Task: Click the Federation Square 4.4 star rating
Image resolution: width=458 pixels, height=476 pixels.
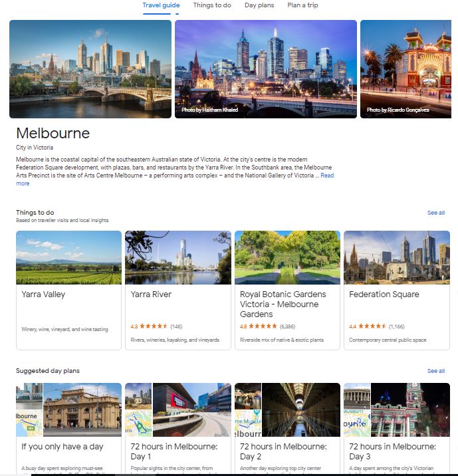Action: click(x=377, y=326)
